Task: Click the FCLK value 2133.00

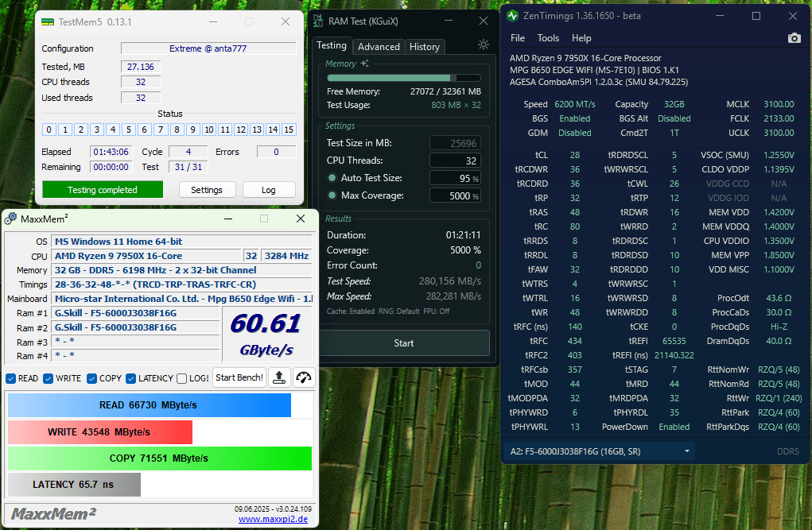Action: click(x=779, y=118)
